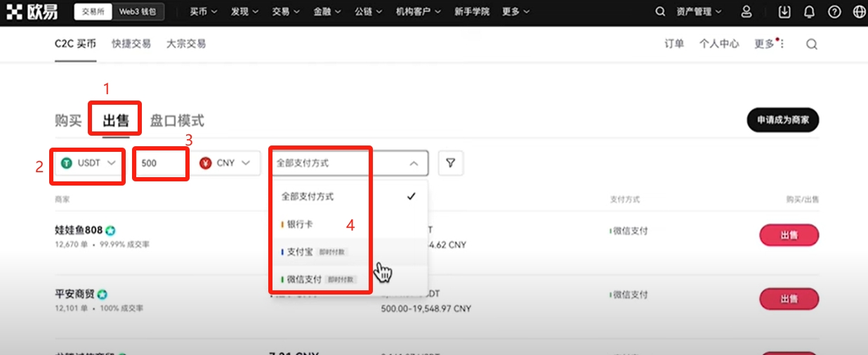Click the 商家 column header
This screenshot has height=355, width=868.
63,200
